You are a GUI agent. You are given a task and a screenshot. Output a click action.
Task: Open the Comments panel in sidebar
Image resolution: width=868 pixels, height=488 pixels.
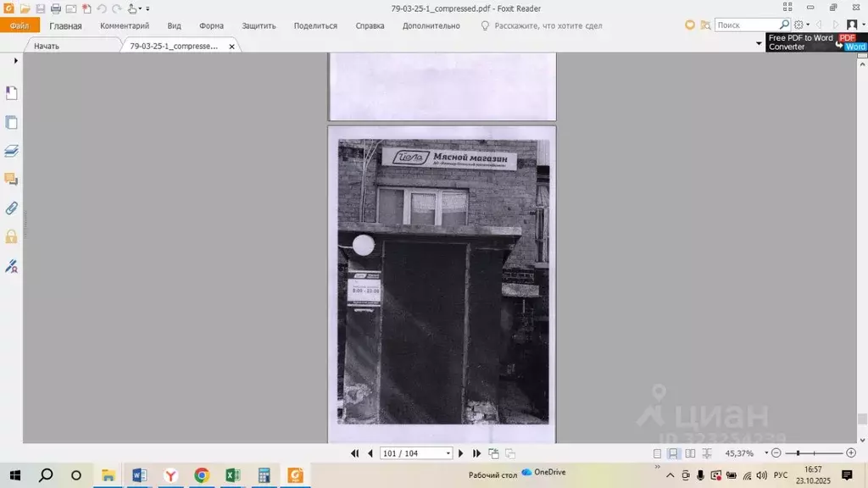tap(12, 180)
